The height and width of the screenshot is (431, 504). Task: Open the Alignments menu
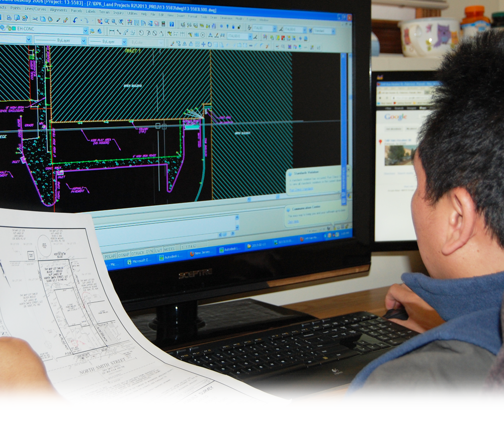(x=58, y=10)
